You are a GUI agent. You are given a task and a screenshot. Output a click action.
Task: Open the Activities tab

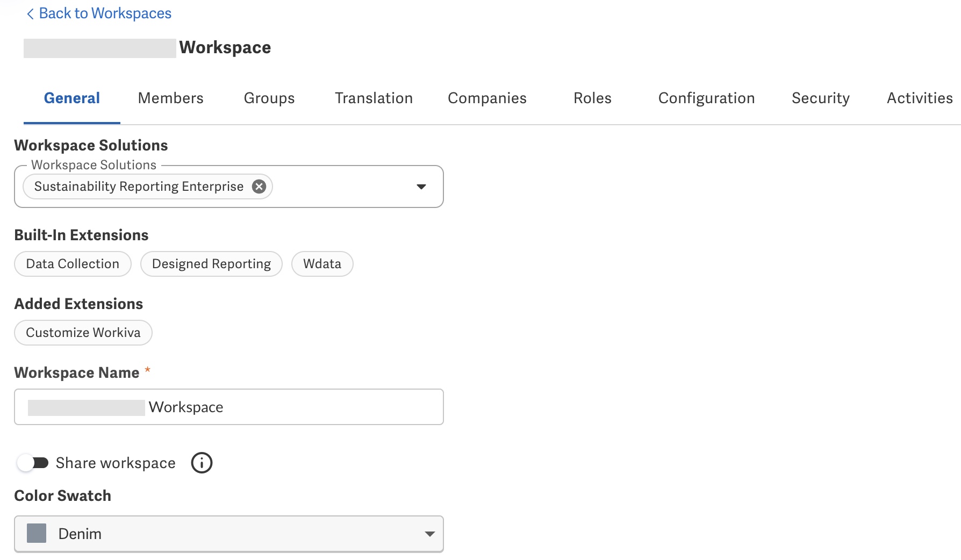coord(920,98)
